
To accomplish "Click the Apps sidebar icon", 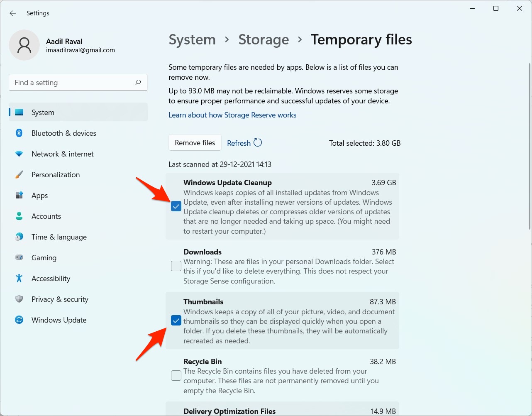I will [x=19, y=196].
